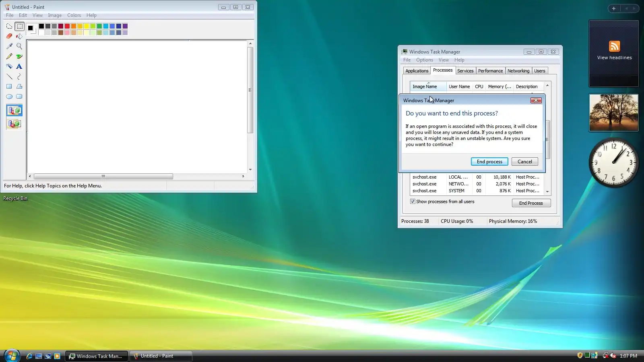Viewport: 644px width, 362px height.
Task: Click the process list scroll-down arrow
Action: click(x=547, y=192)
